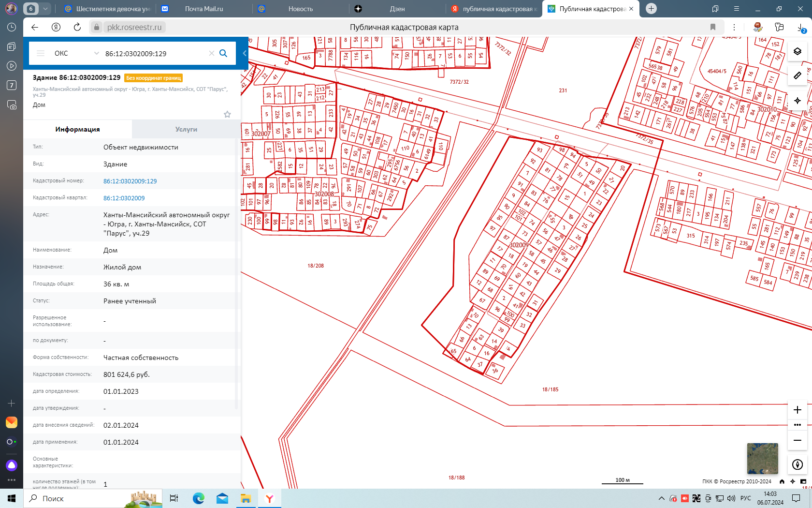Zoom in on the map
This screenshot has width=812, height=508.
pos(797,410)
